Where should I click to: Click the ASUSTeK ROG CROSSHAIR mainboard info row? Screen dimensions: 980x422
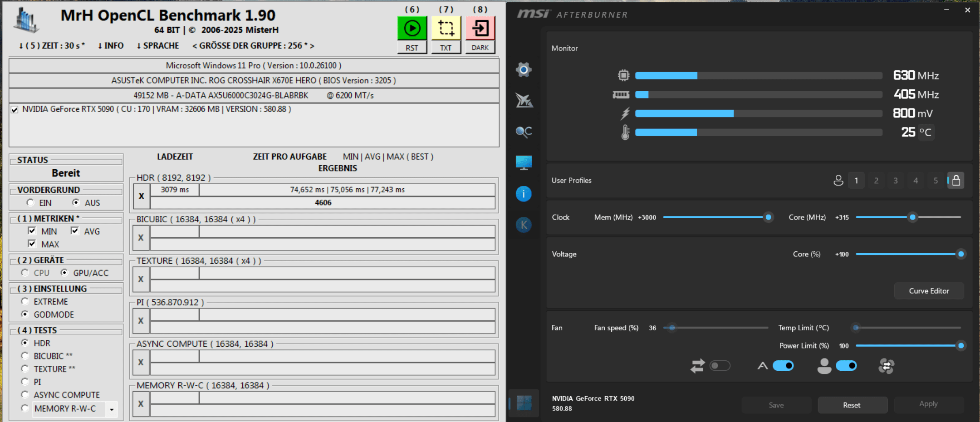[254, 80]
